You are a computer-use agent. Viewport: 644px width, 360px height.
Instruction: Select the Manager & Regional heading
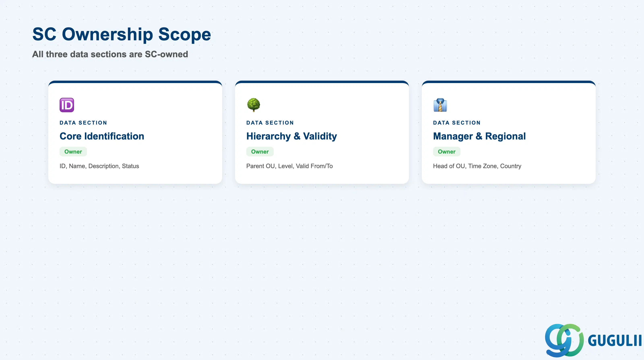coord(479,136)
